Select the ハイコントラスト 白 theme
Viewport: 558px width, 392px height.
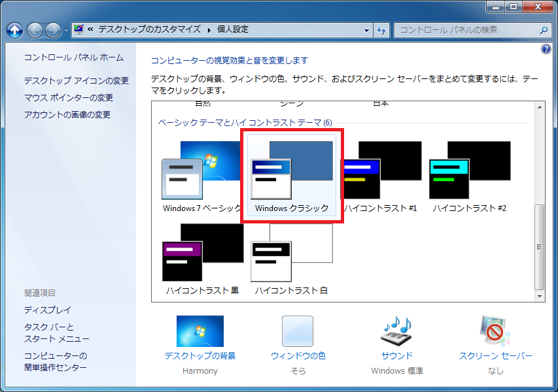click(292, 259)
